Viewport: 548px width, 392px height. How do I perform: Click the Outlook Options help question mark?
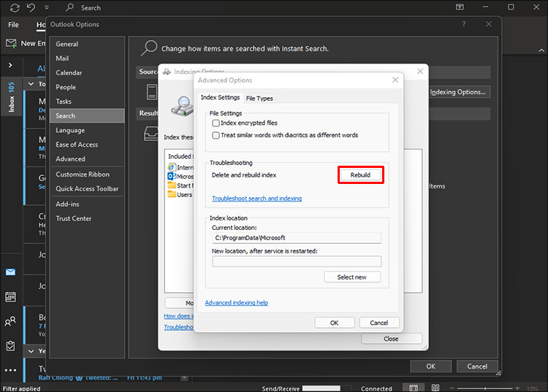click(x=464, y=24)
